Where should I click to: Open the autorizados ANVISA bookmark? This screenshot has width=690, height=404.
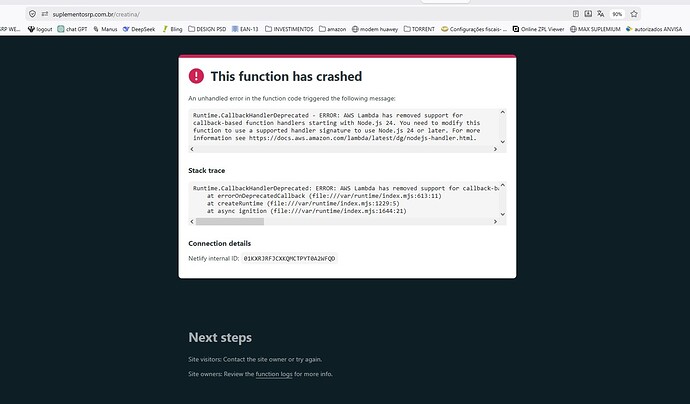654,29
